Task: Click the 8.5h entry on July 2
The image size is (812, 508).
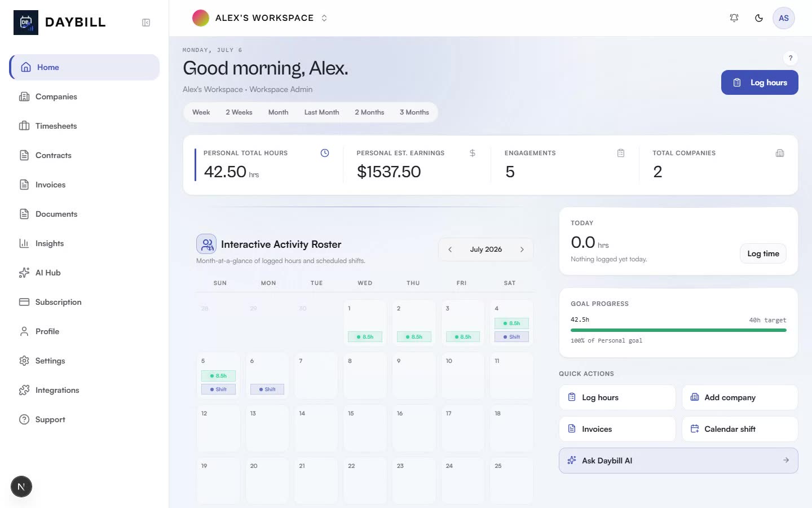Action: point(414,337)
